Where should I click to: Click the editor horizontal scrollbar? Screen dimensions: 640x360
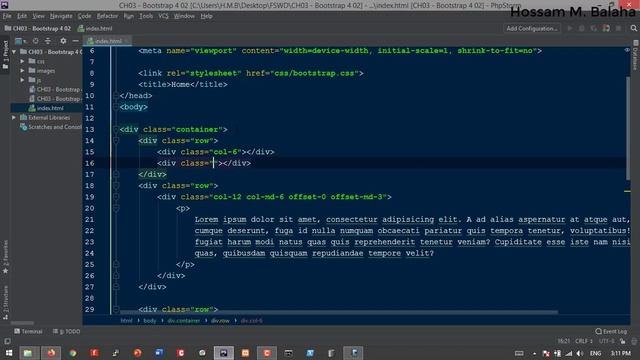[339, 312]
